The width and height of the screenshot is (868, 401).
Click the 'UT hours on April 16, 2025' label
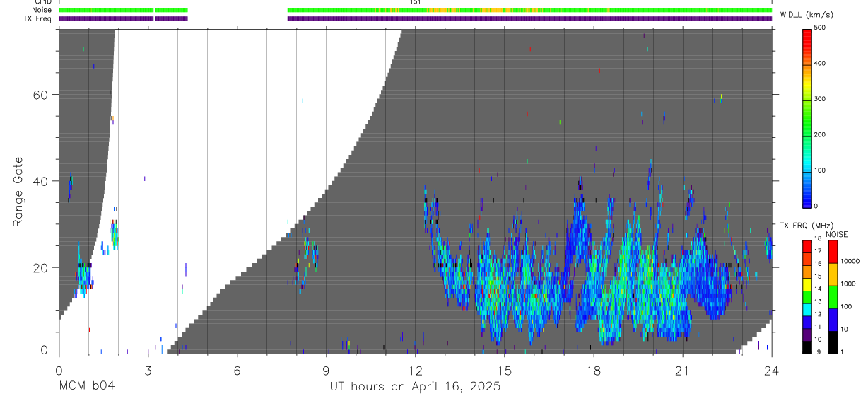pyautogui.click(x=415, y=387)
